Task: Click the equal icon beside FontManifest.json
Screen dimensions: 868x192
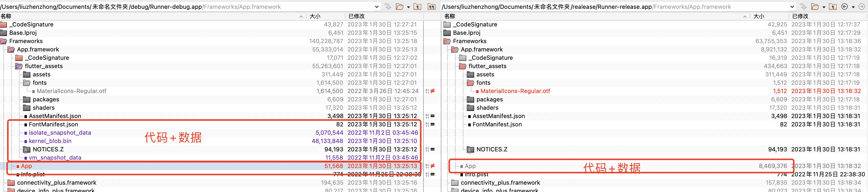Action: tap(432, 124)
